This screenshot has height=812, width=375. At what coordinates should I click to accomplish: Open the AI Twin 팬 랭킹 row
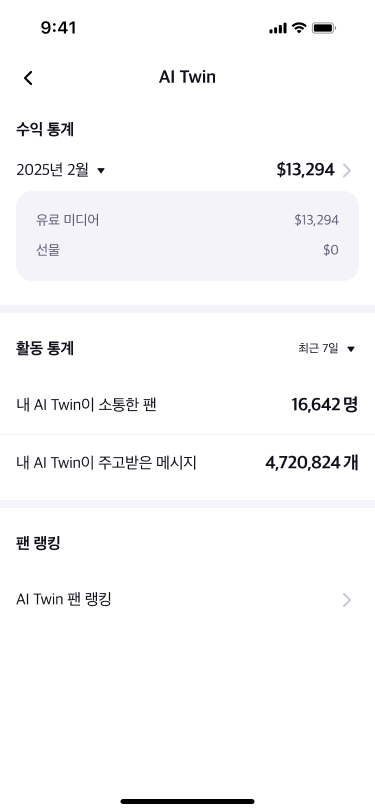pyautogui.click(x=188, y=600)
